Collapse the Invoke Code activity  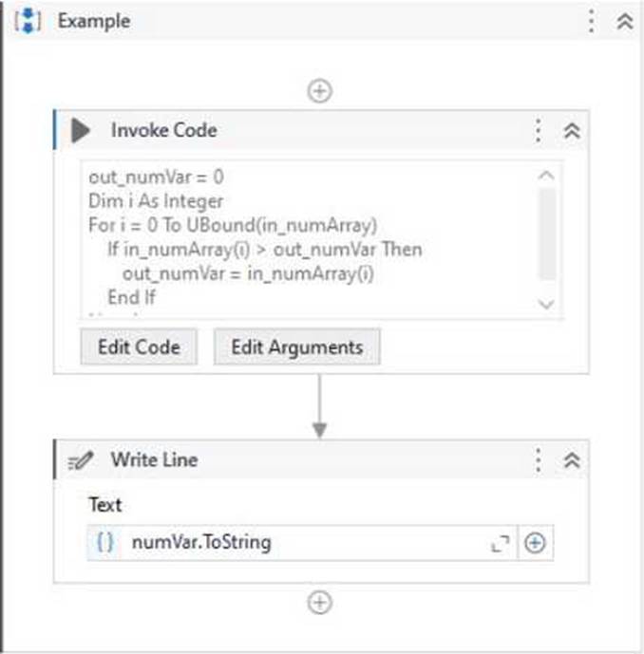[571, 131]
